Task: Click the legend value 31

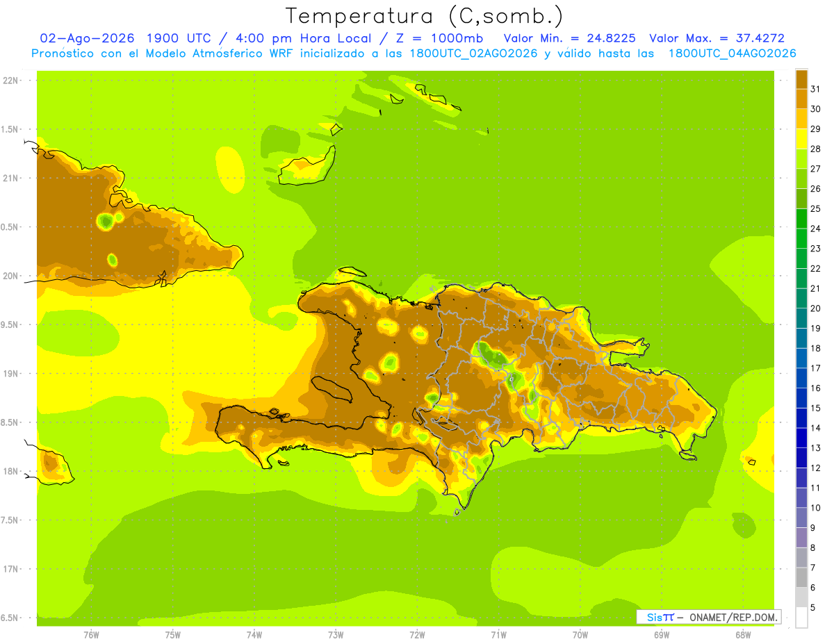Action: (x=815, y=89)
